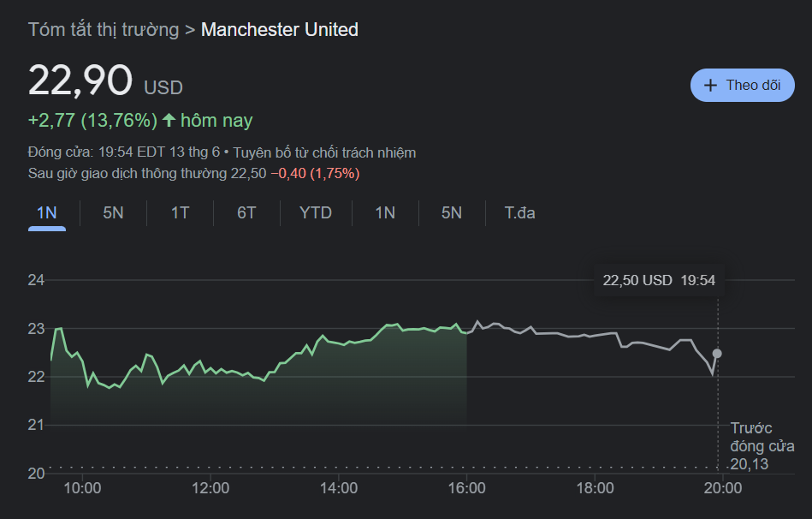Click the 22,50 USD 19:54 chart tooltip

click(659, 280)
